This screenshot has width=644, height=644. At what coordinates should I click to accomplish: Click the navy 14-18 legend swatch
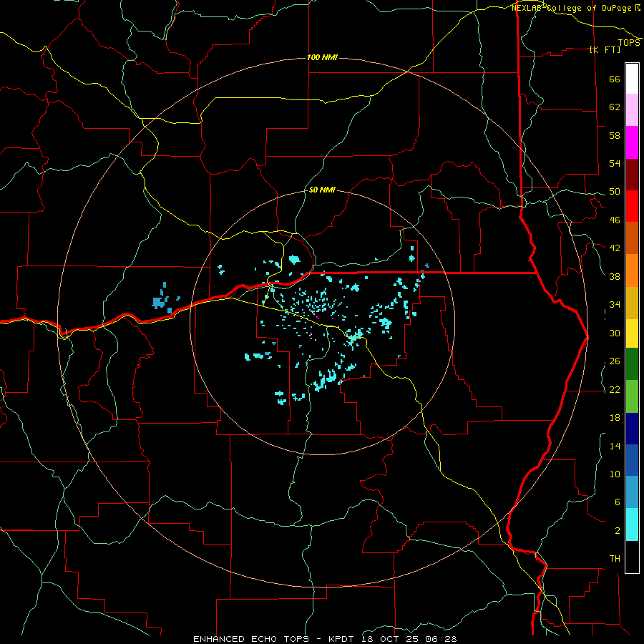click(632, 429)
